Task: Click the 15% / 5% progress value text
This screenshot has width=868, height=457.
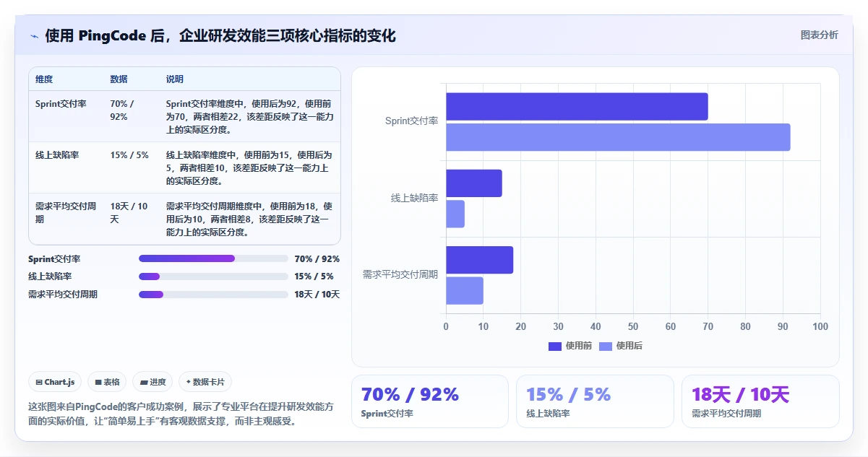Action: [x=314, y=277]
